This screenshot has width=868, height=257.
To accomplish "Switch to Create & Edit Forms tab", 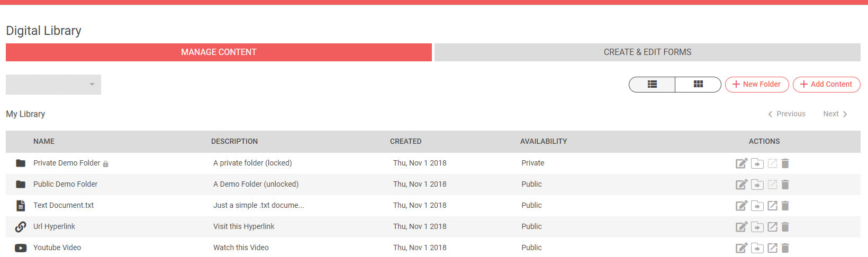I will [647, 52].
